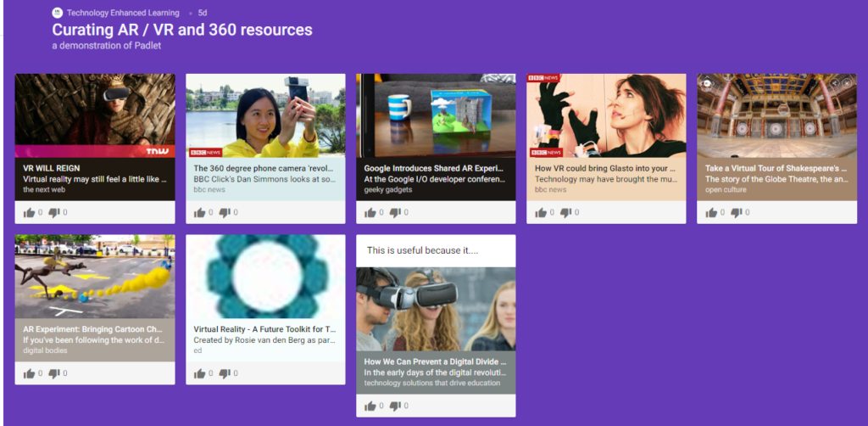868x426 pixels.
Task: Click the 'the next web' source label
Action: (x=45, y=189)
